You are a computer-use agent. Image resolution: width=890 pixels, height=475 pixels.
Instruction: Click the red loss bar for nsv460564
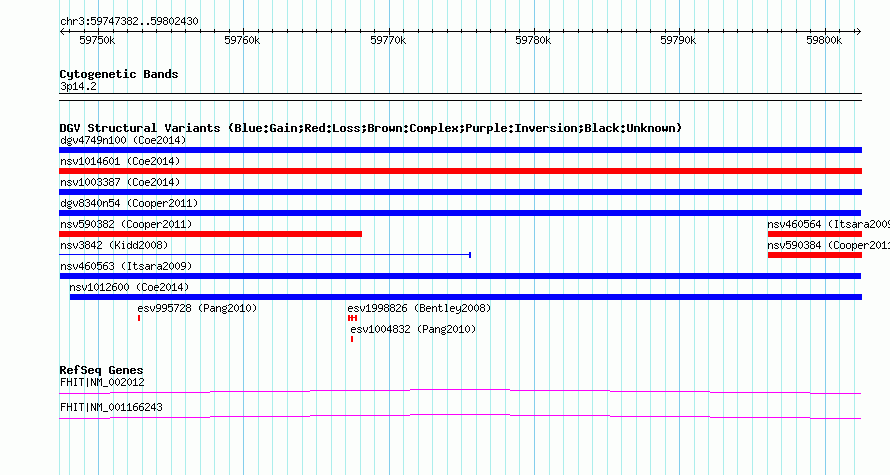tap(815, 234)
